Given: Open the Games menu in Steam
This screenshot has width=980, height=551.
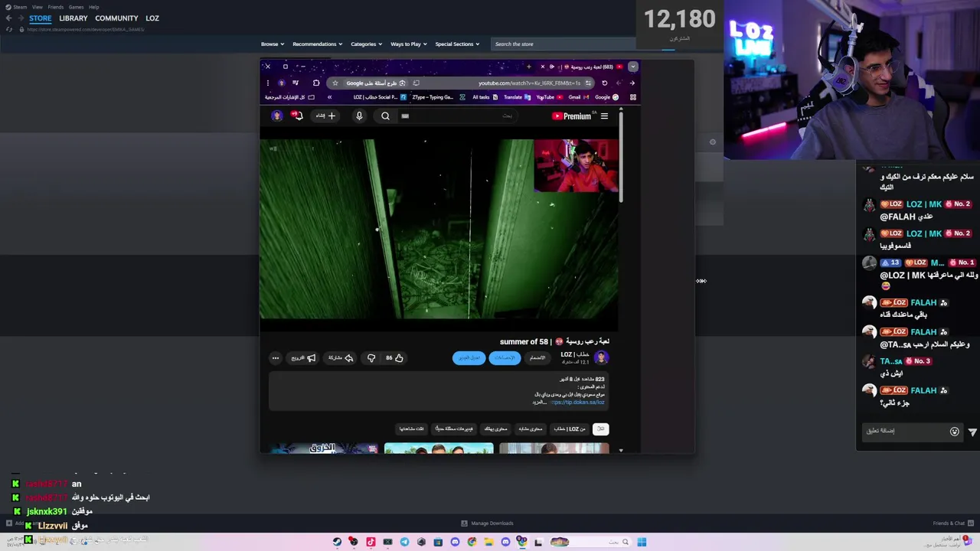Looking at the screenshot, I should coord(76,7).
